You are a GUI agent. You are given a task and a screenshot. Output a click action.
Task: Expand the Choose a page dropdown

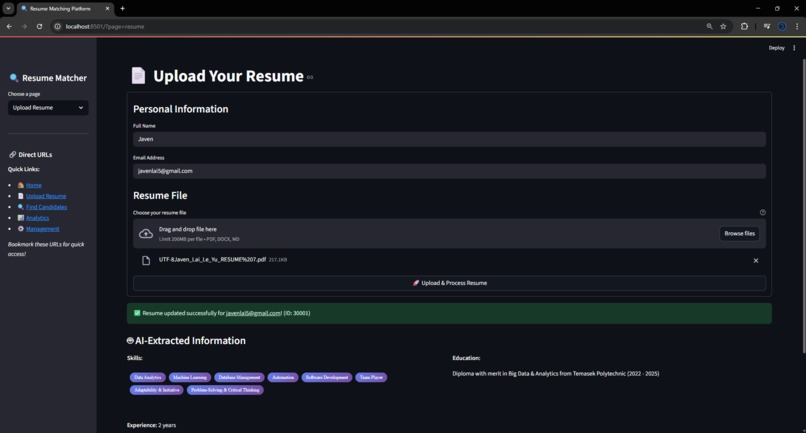pyautogui.click(x=48, y=107)
